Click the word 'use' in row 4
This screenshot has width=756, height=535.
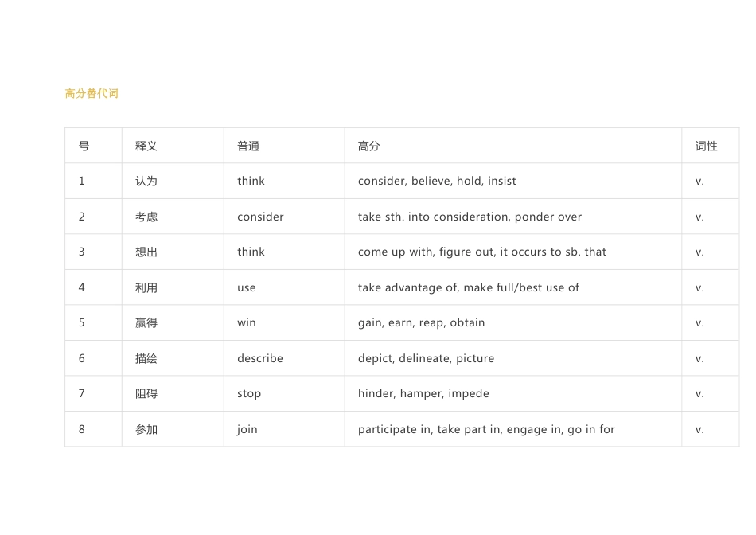pyautogui.click(x=247, y=287)
